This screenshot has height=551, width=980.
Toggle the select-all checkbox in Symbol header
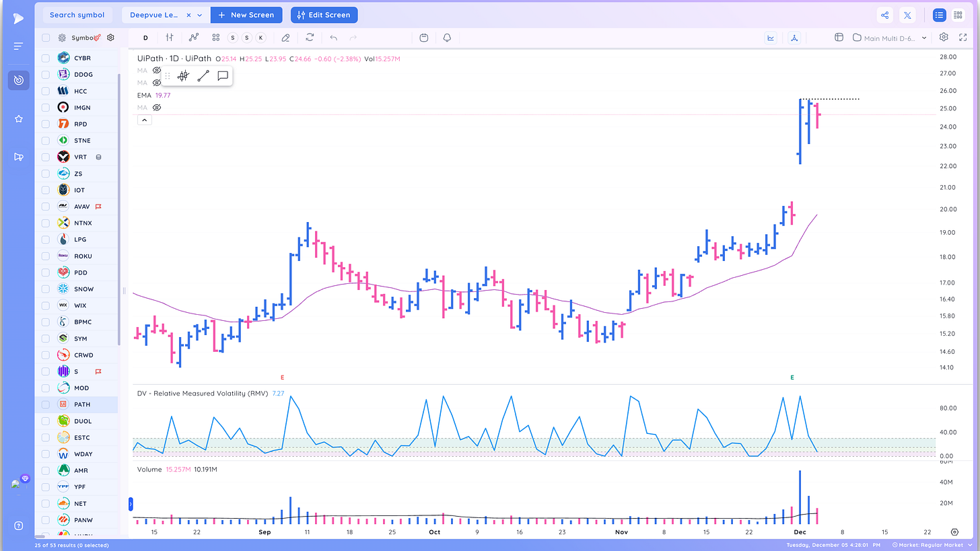[46, 38]
